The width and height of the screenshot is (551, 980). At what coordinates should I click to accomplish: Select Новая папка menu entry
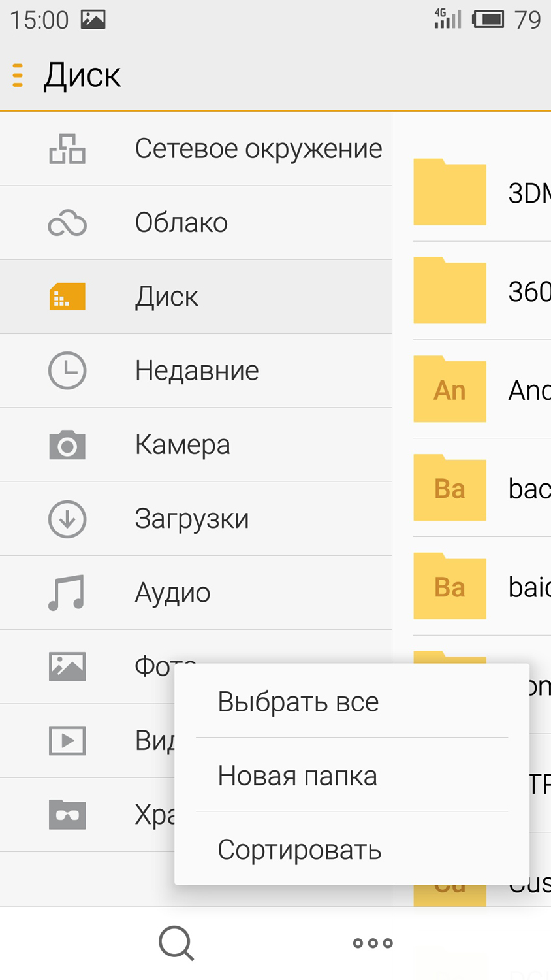(x=298, y=776)
